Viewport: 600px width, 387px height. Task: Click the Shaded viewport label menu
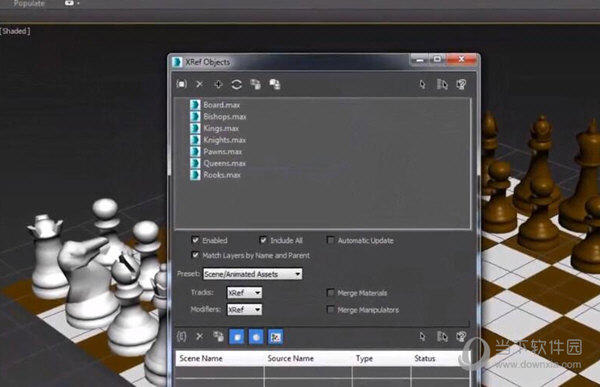click(15, 31)
